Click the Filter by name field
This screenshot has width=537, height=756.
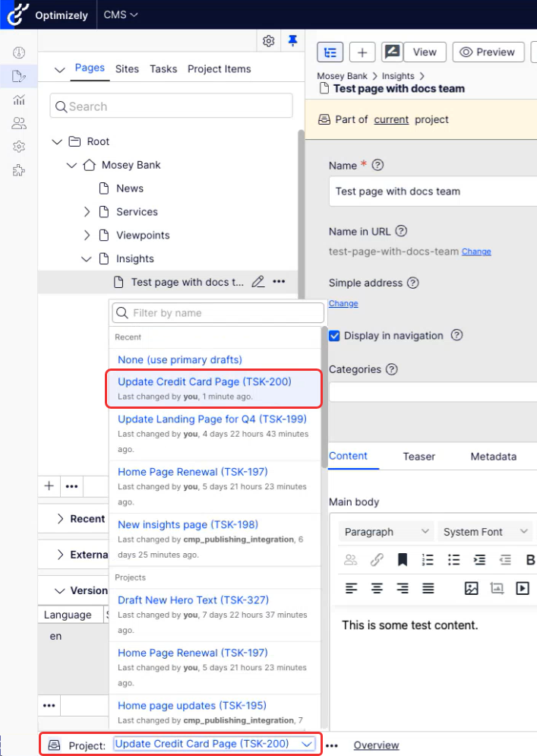coord(224,313)
